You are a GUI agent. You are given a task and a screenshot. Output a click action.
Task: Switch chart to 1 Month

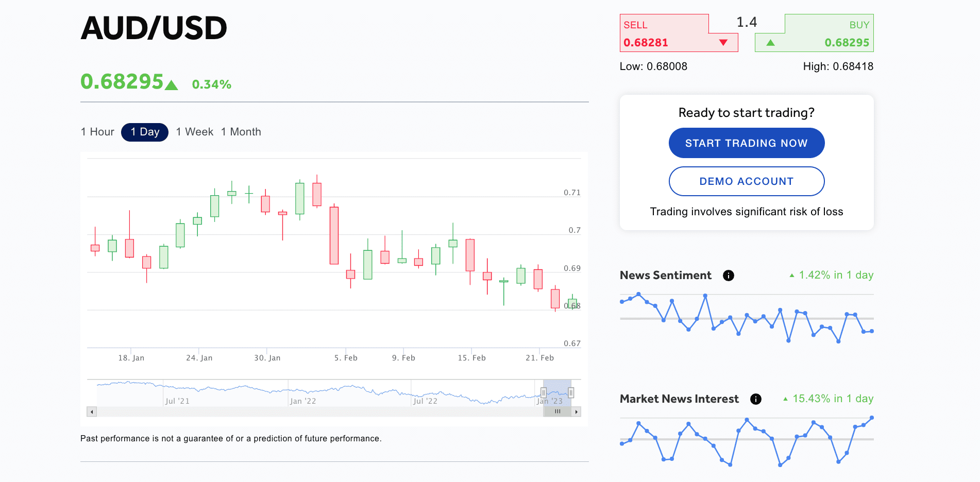coord(241,132)
